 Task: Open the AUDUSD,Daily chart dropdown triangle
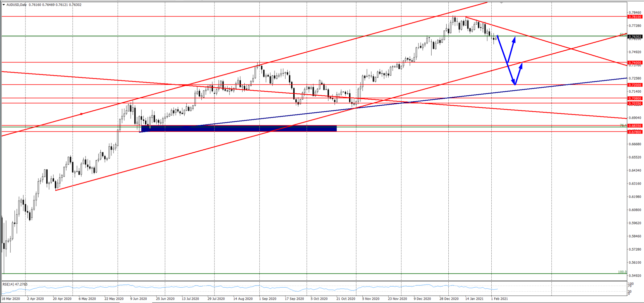[4, 5]
